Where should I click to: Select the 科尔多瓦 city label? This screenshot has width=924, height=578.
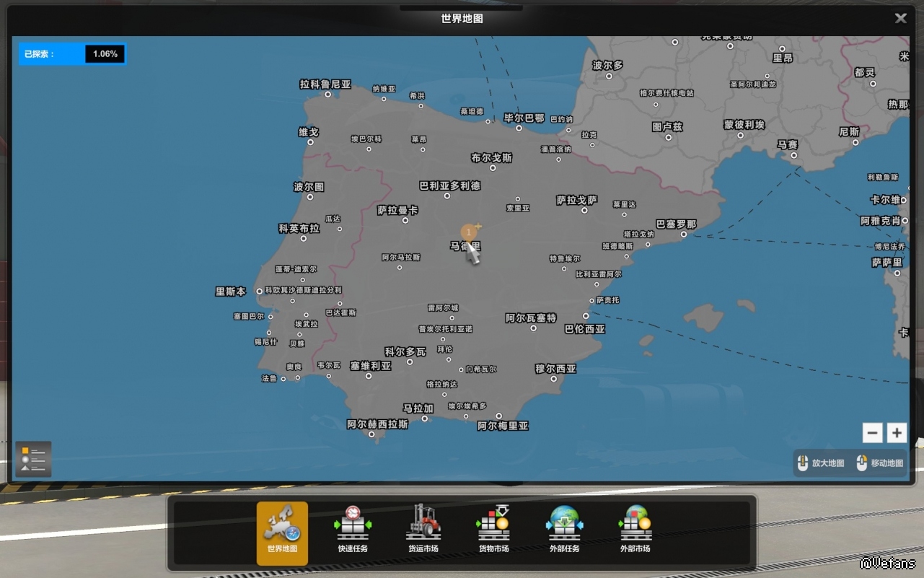pos(405,352)
